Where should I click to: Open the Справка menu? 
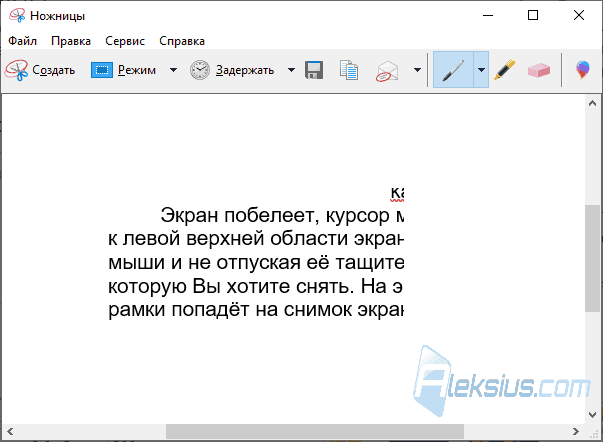[x=182, y=41]
